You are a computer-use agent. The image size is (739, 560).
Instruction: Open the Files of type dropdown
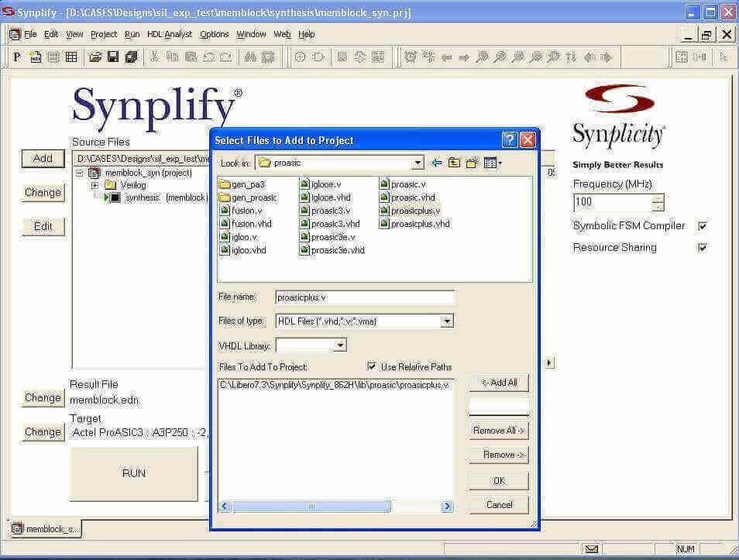(x=446, y=321)
